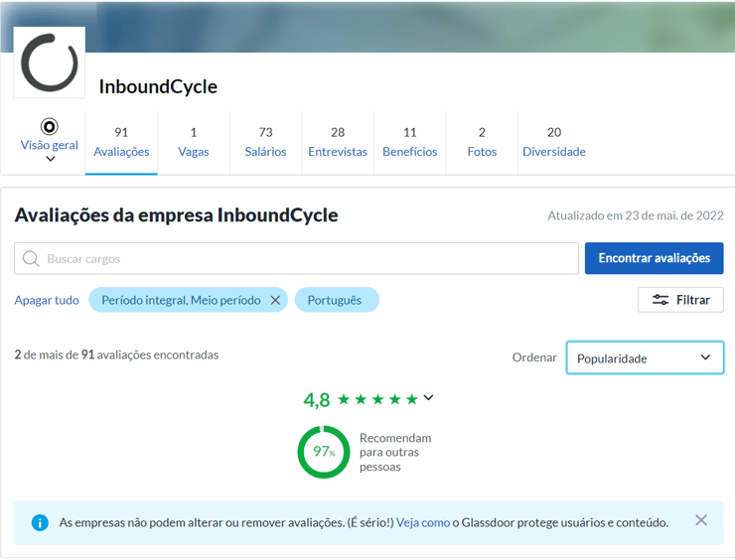735x560 pixels.
Task: Click the Visão geral target icon
Action: coord(50,126)
